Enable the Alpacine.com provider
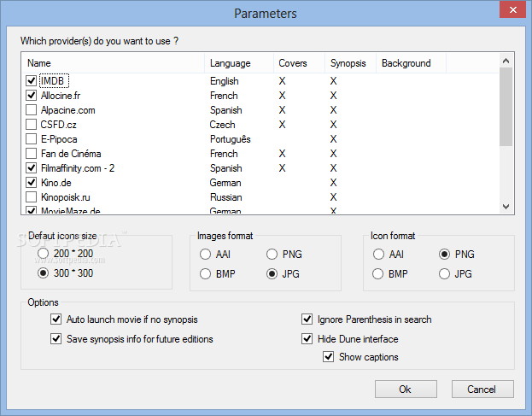532x416 pixels. tap(32, 110)
